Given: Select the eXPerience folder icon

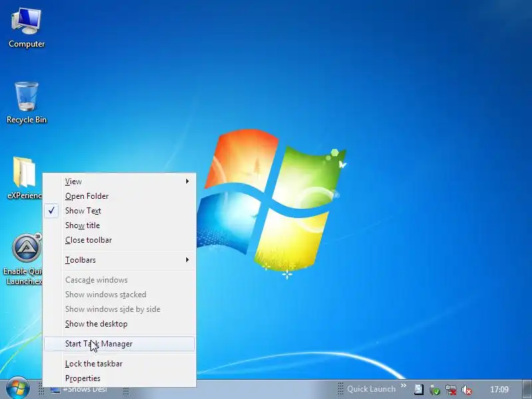Looking at the screenshot, I should (24, 178).
